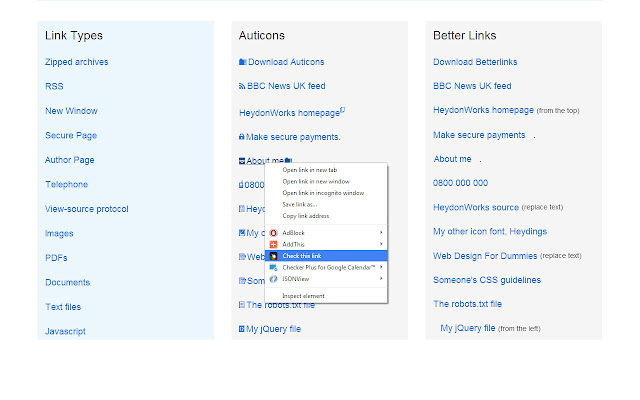Open the Text files link
The image size is (640, 400).
coord(63,307)
